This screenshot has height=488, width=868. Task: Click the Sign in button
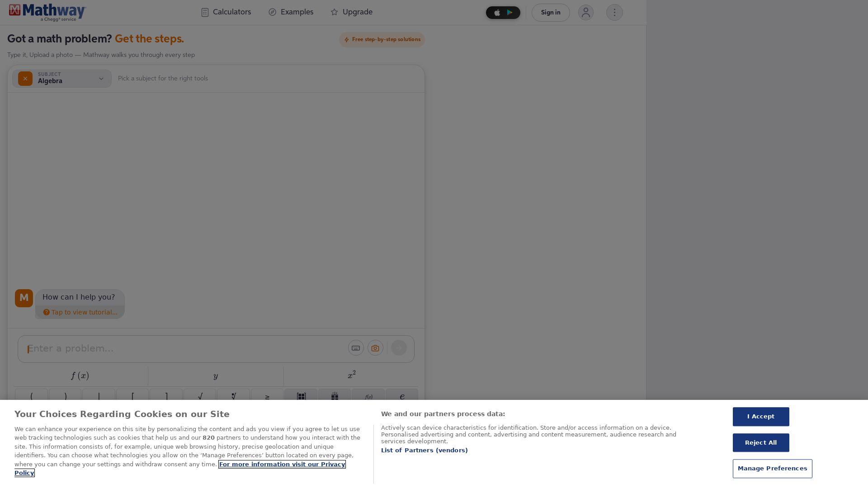click(551, 13)
